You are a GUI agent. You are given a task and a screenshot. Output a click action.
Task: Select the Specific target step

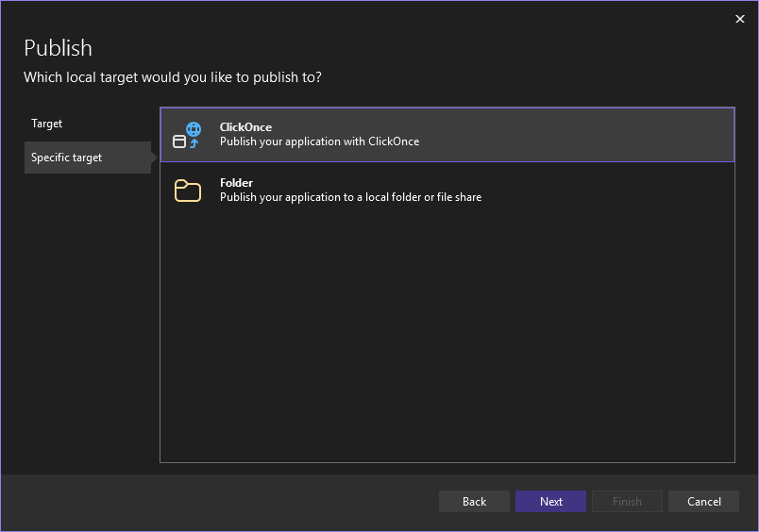pyautogui.click(x=67, y=158)
